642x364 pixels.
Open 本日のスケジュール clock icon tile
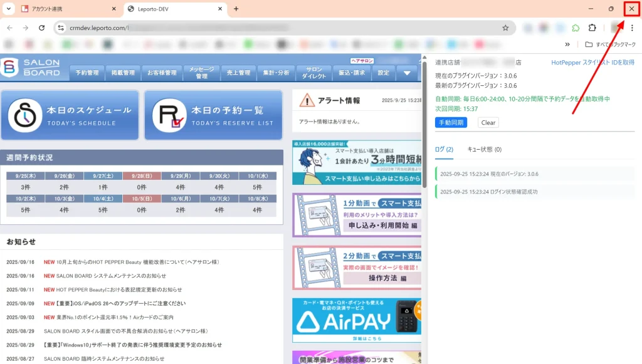[x=70, y=115]
